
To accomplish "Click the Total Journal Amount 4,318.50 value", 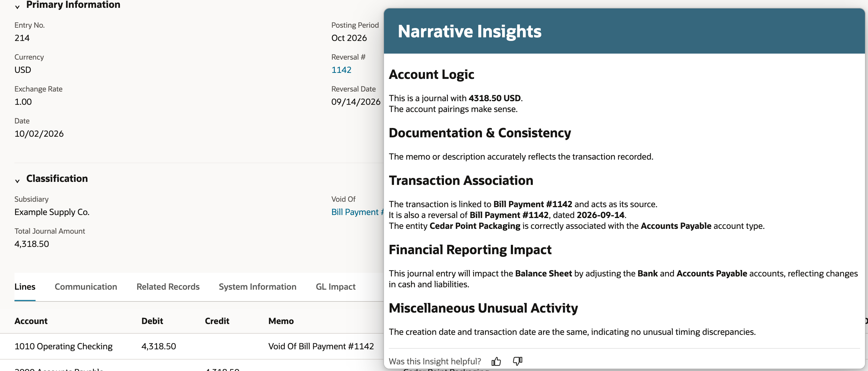I will tap(32, 244).
